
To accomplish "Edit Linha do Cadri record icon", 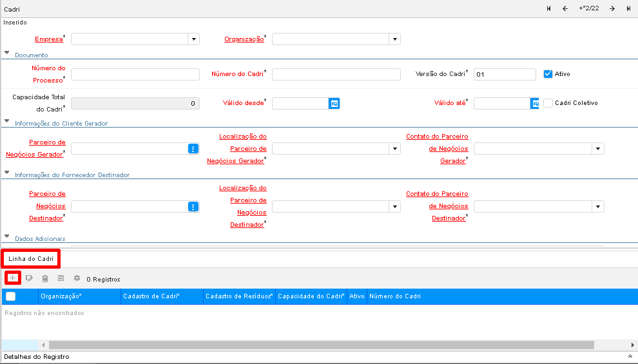I will [29, 278].
